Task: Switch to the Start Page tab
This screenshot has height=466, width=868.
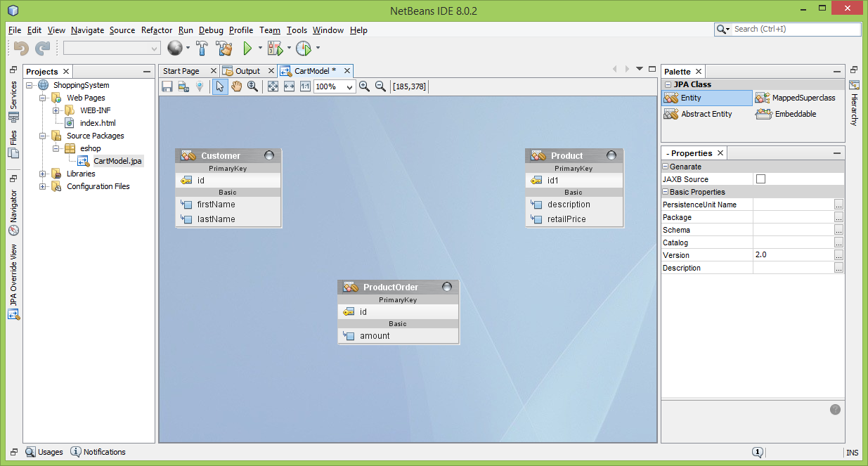Action: (x=181, y=71)
